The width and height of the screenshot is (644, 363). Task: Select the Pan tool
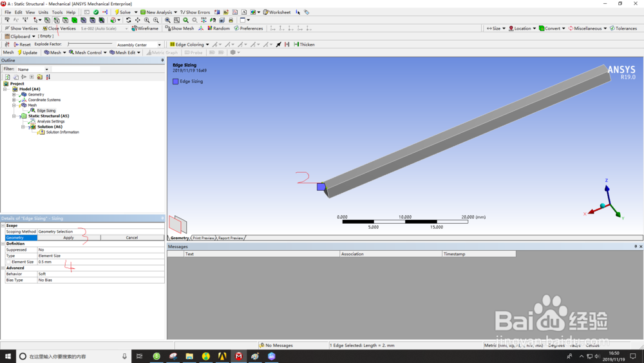[138, 20]
